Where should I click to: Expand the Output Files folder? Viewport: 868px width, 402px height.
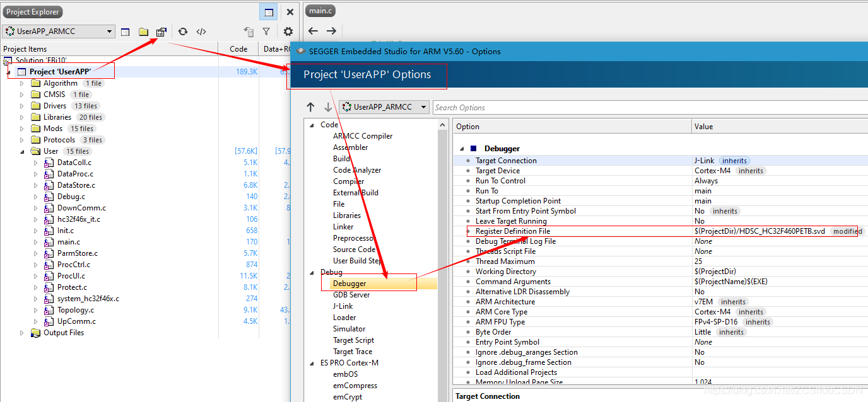[x=21, y=333]
